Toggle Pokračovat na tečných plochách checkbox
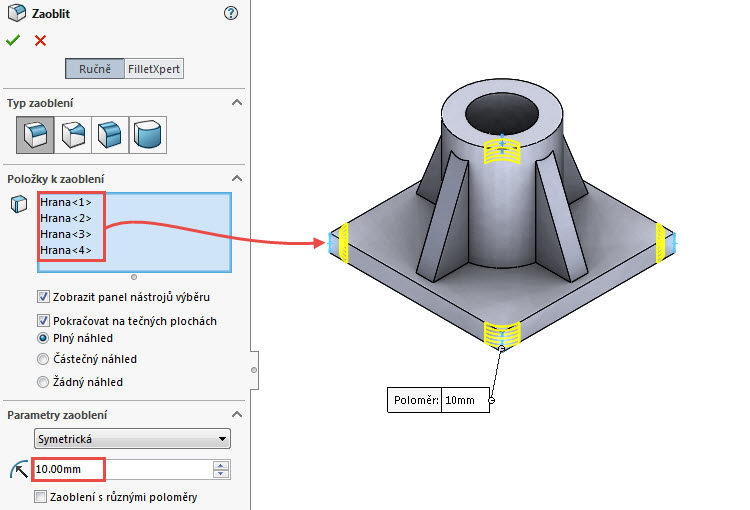750x510 pixels. click(43, 321)
